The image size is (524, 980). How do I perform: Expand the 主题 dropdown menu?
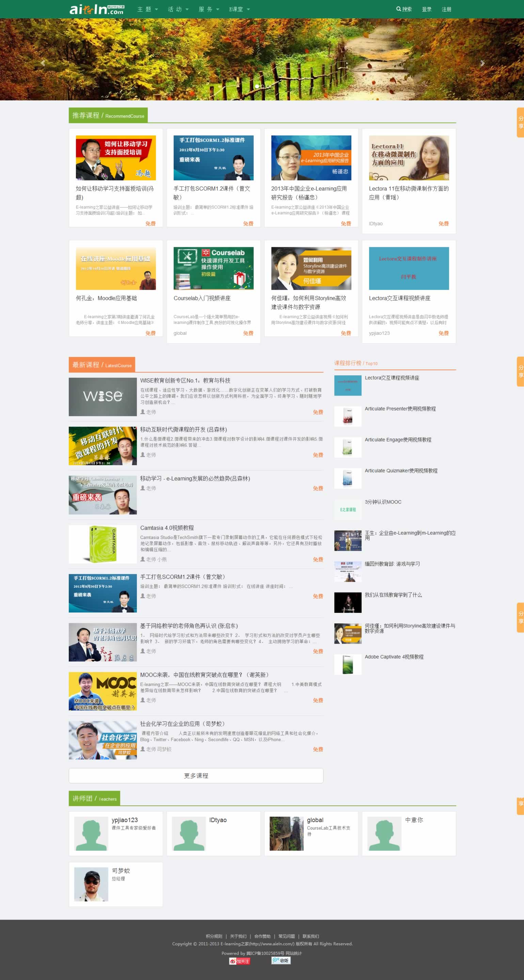point(147,9)
